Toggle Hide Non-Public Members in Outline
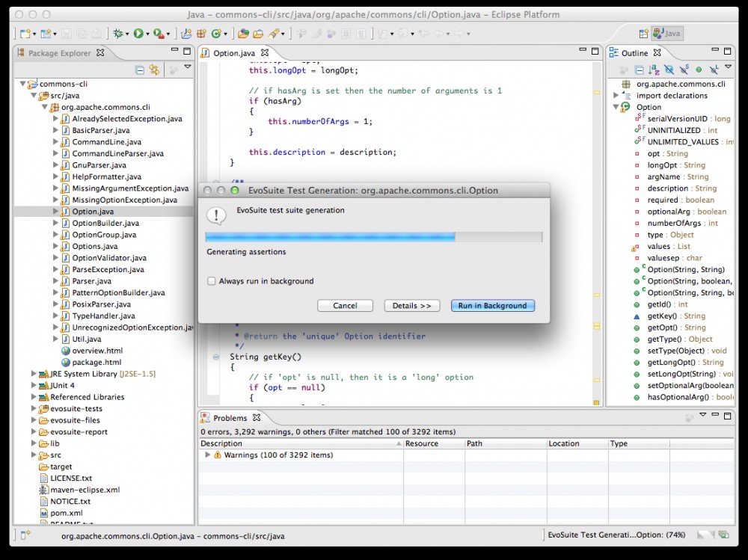 699,70
